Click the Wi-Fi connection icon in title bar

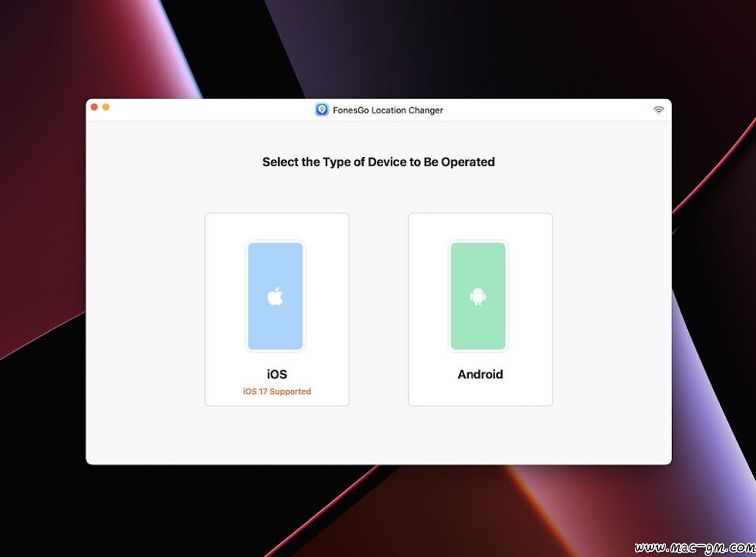[658, 110]
